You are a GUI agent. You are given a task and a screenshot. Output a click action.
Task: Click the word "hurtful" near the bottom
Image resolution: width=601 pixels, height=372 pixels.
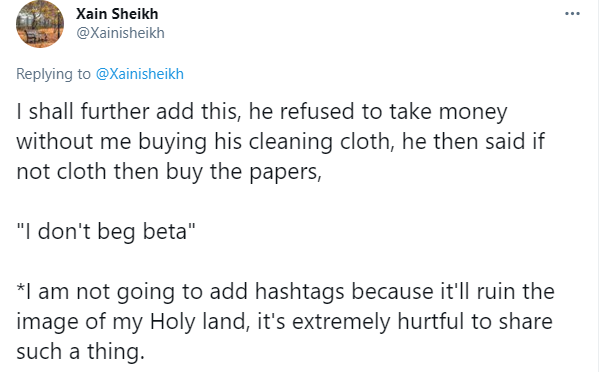(431, 321)
